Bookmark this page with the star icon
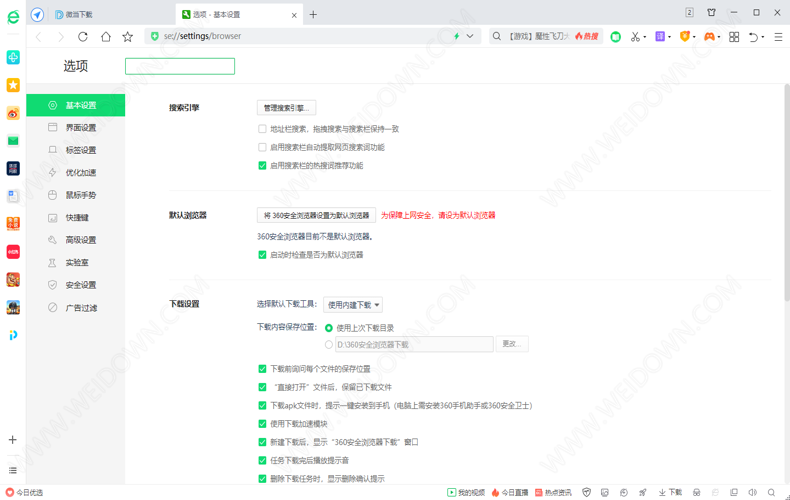790x500 pixels. [x=127, y=37]
